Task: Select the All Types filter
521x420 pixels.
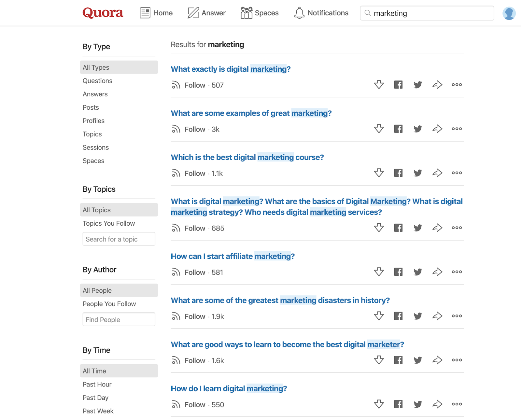Action: pos(119,67)
